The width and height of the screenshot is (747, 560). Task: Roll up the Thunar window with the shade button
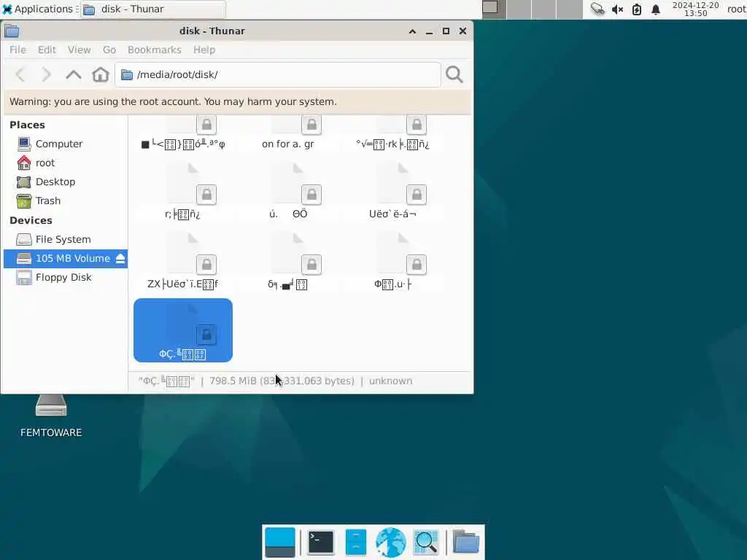tap(413, 31)
